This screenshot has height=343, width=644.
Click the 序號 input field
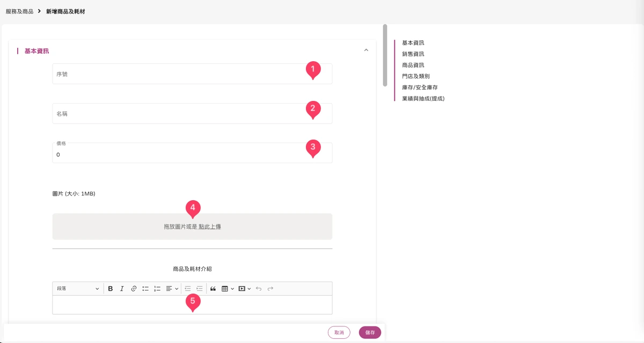[192, 74]
